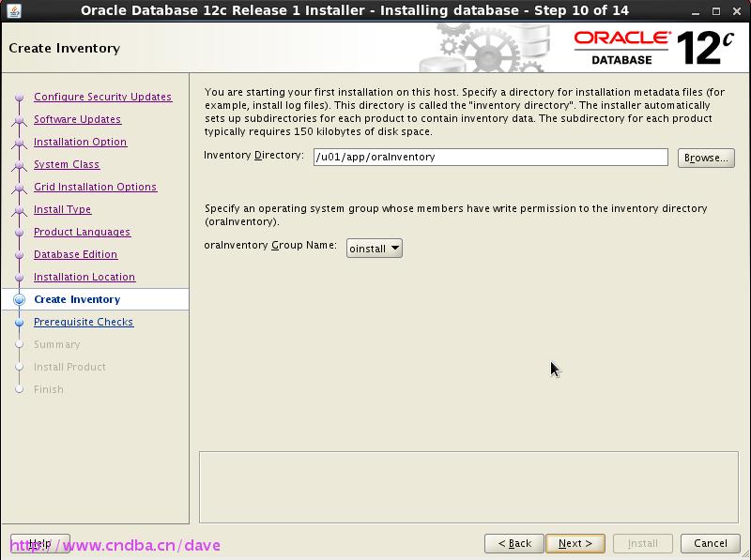Open the Installation Option step
This screenshot has width=751, height=560.
click(81, 142)
